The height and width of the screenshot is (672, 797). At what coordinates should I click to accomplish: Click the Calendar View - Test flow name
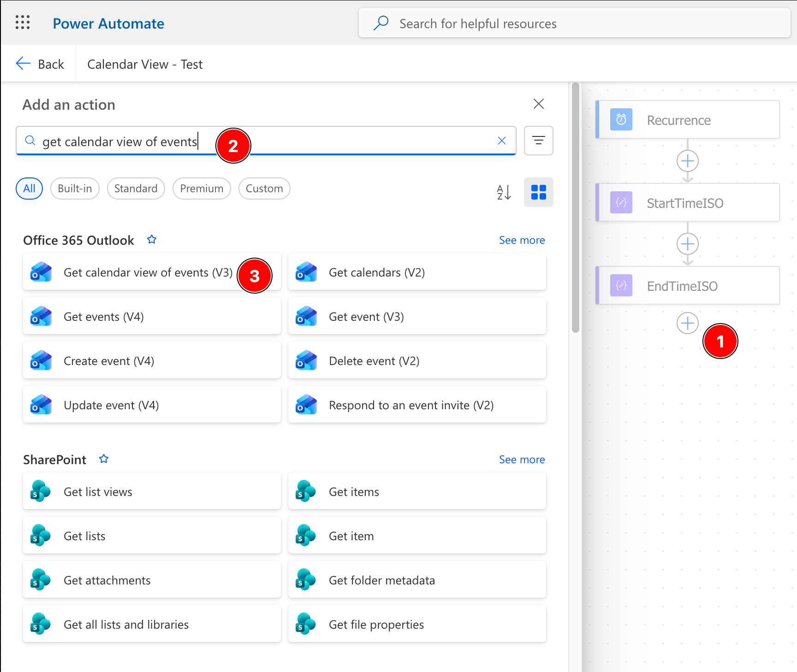(145, 64)
